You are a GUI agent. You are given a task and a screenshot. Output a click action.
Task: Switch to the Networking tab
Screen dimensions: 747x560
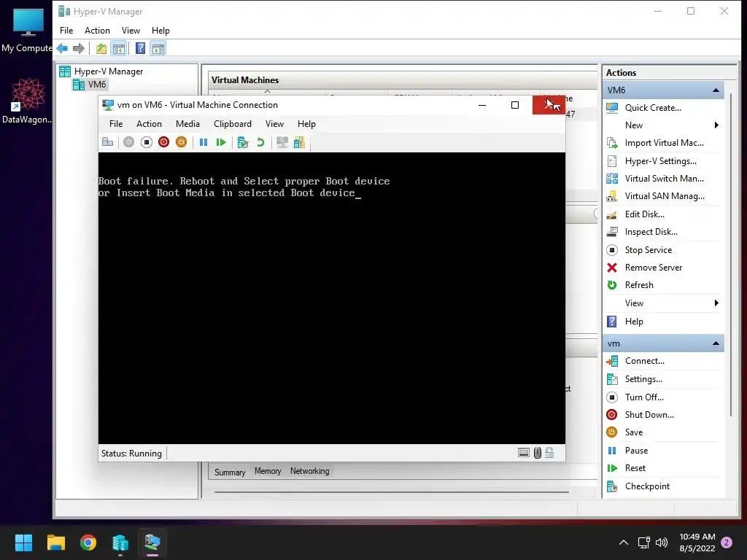pos(309,471)
